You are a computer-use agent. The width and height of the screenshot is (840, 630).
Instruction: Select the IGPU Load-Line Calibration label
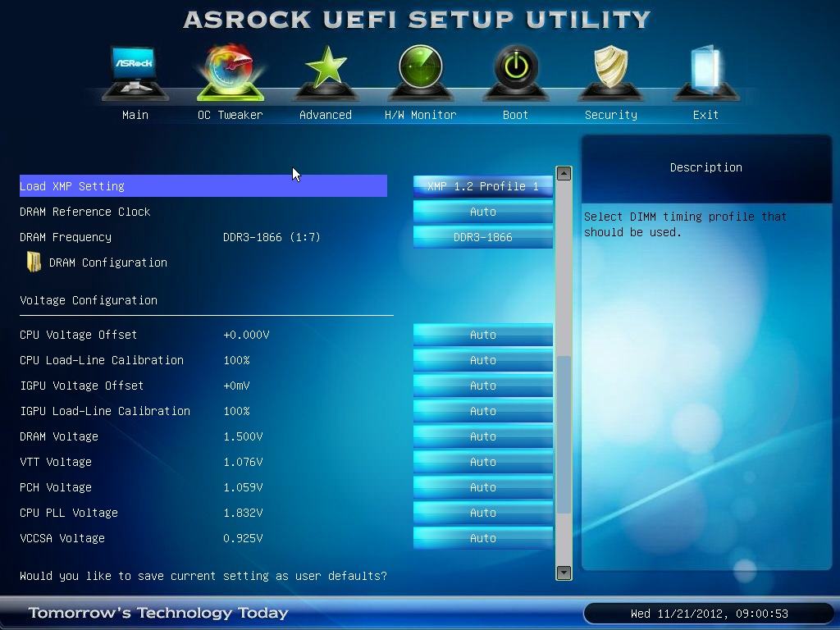[x=105, y=411]
